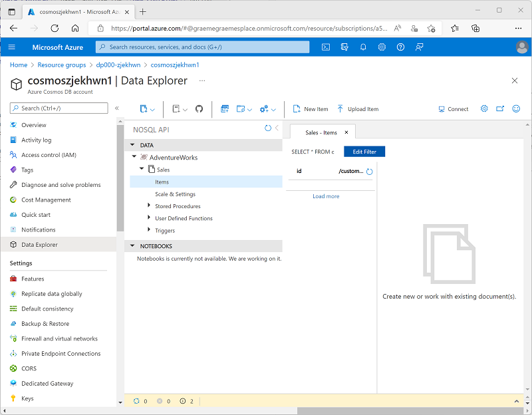Click the GitHub icon in Data Explorer toolbar
This screenshot has width=532, height=415.
(x=199, y=109)
